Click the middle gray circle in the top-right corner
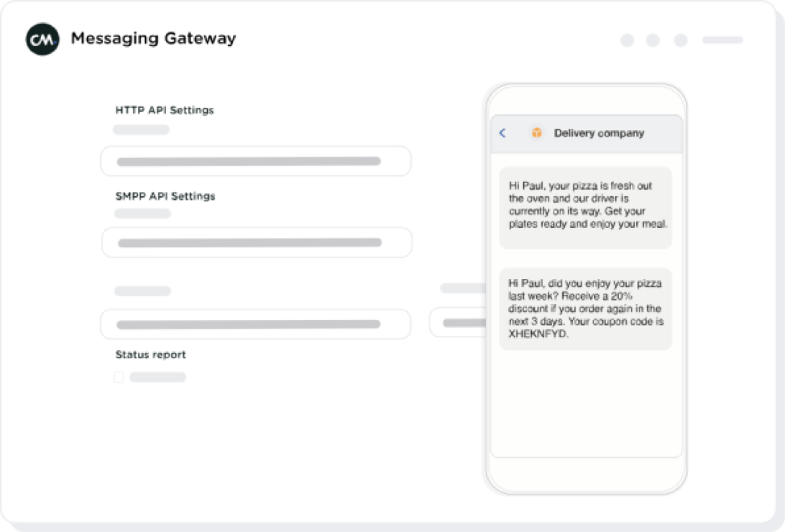 [x=653, y=40]
